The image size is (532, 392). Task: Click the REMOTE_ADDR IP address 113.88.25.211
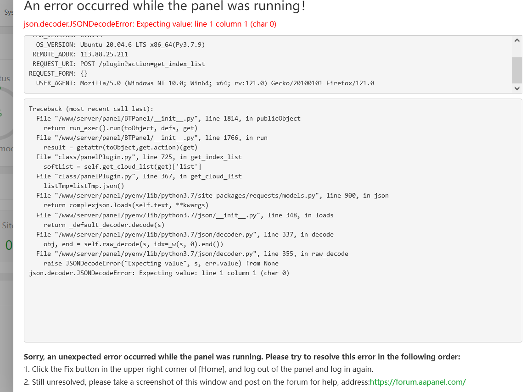[x=104, y=55]
